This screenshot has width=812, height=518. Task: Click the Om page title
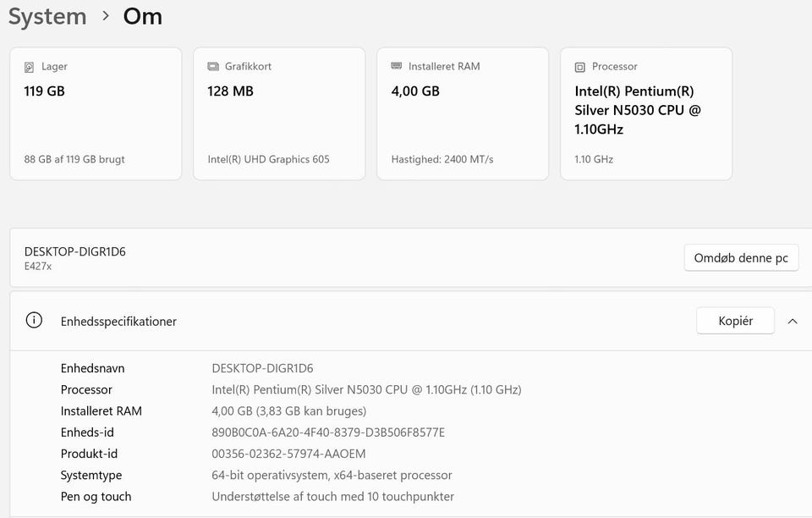[143, 16]
